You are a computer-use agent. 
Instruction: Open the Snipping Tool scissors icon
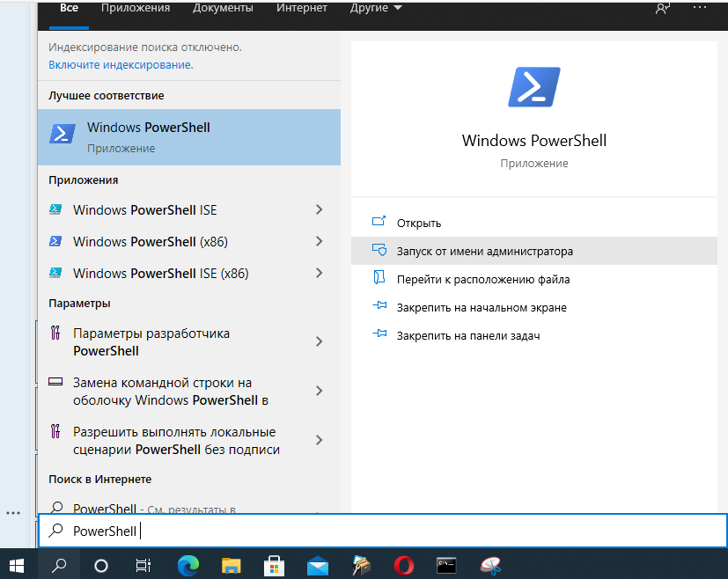pos(490,566)
